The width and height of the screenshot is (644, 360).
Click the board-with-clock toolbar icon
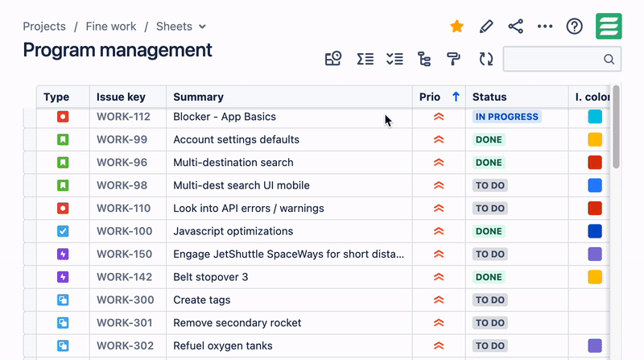click(x=333, y=59)
